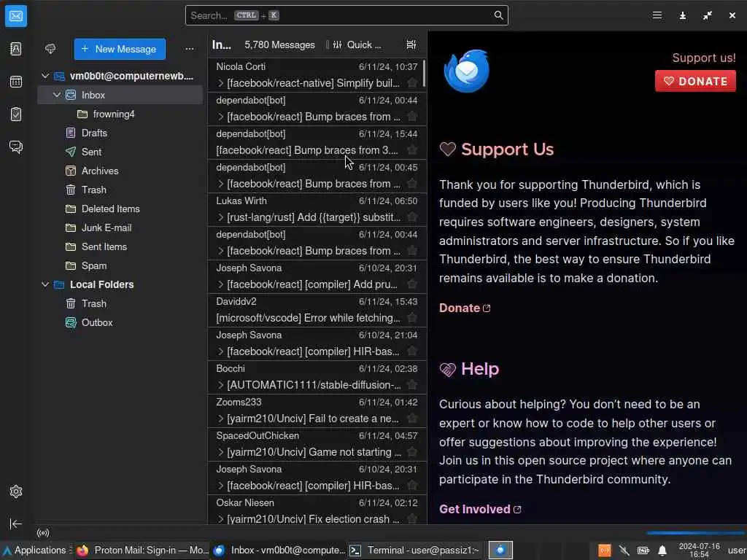
Task: Open the Get Involved link
Action: coord(480,509)
